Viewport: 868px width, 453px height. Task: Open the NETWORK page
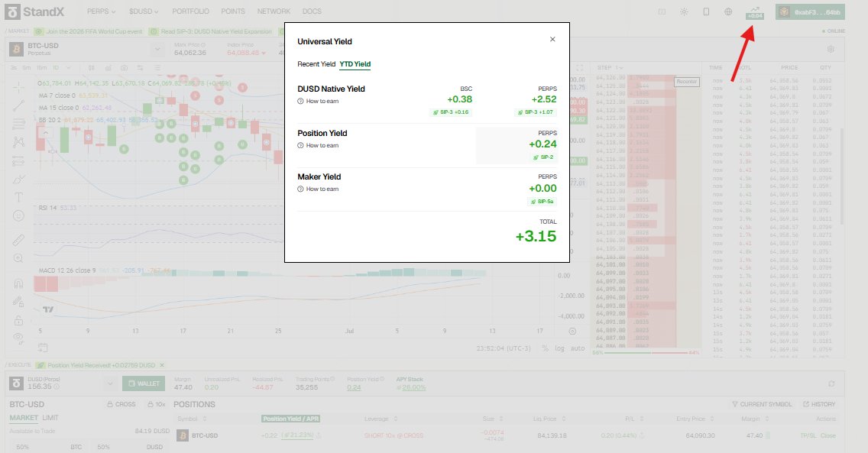coord(274,11)
